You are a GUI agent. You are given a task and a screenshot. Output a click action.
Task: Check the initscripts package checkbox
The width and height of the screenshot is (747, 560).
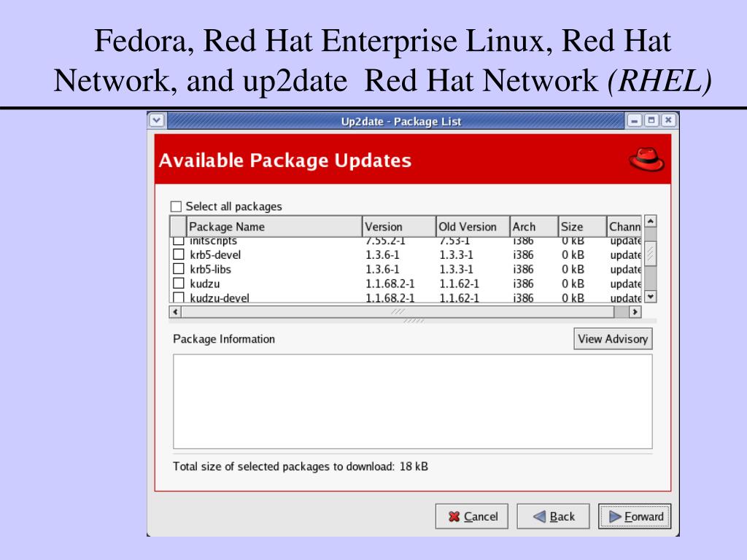coord(179,241)
